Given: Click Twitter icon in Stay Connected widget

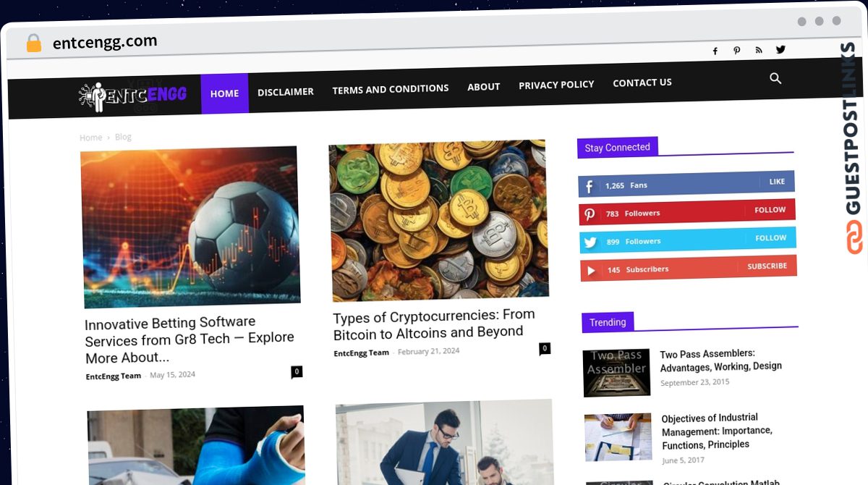Looking at the screenshot, I should 591,242.
